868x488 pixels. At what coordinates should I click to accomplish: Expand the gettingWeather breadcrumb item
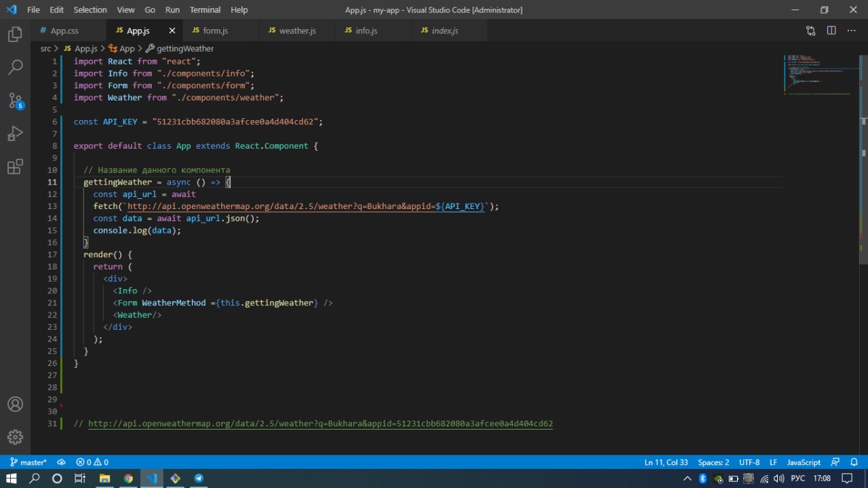[184, 49]
